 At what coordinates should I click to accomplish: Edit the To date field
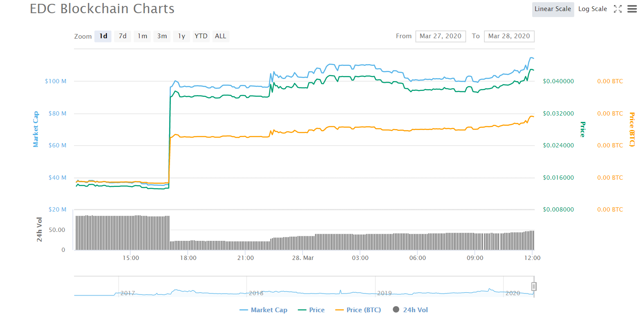click(509, 36)
